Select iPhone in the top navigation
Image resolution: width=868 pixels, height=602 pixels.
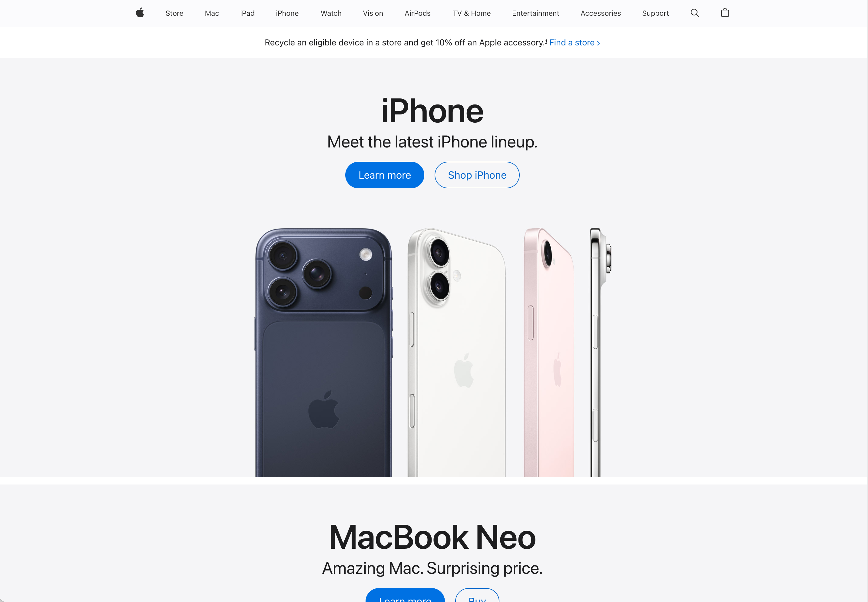point(287,13)
